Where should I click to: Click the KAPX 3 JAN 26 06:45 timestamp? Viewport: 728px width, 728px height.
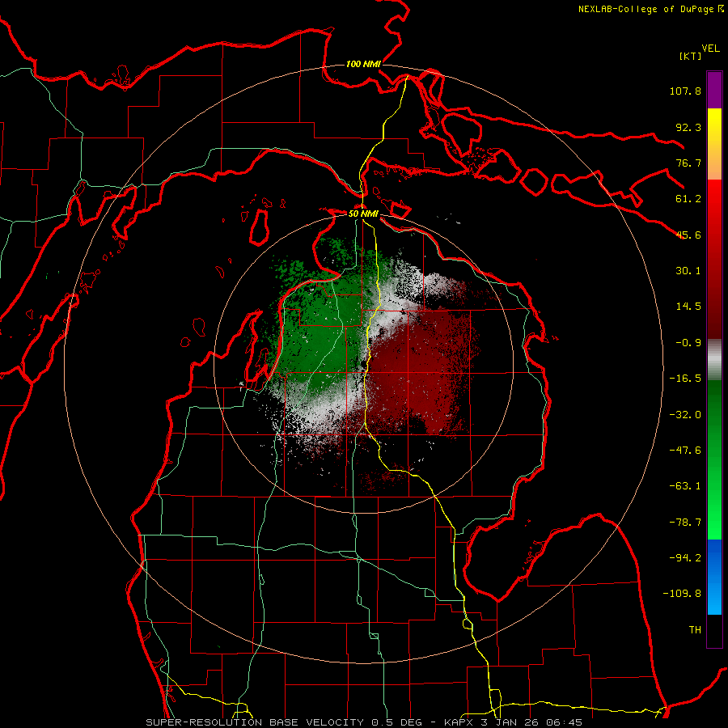513,722
